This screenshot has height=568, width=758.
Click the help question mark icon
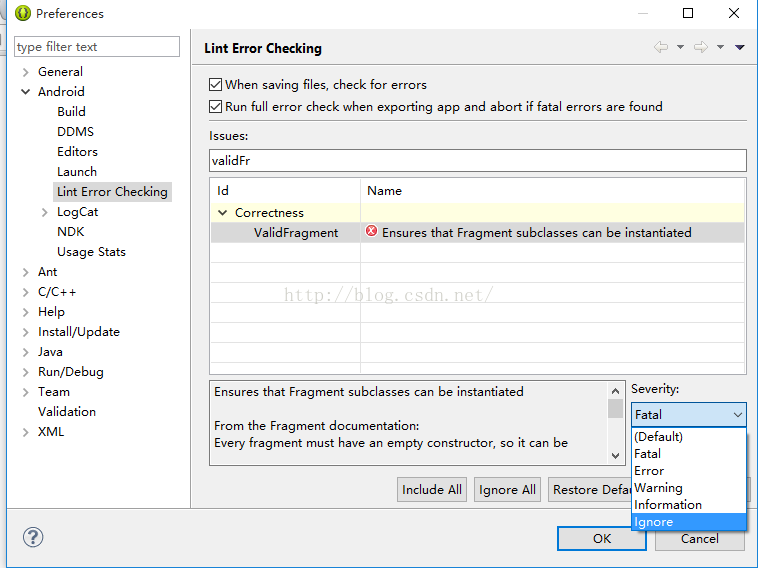pos(33,537)
